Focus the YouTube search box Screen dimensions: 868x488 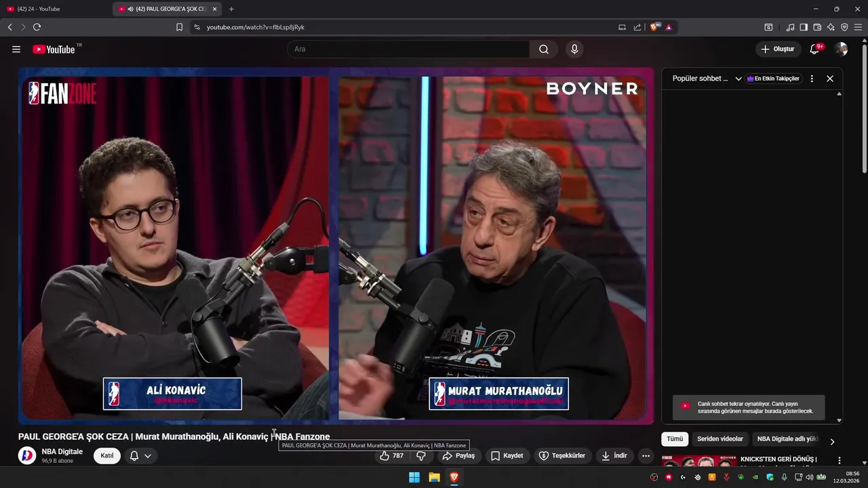pyautogui.click(x=408, y=49)
